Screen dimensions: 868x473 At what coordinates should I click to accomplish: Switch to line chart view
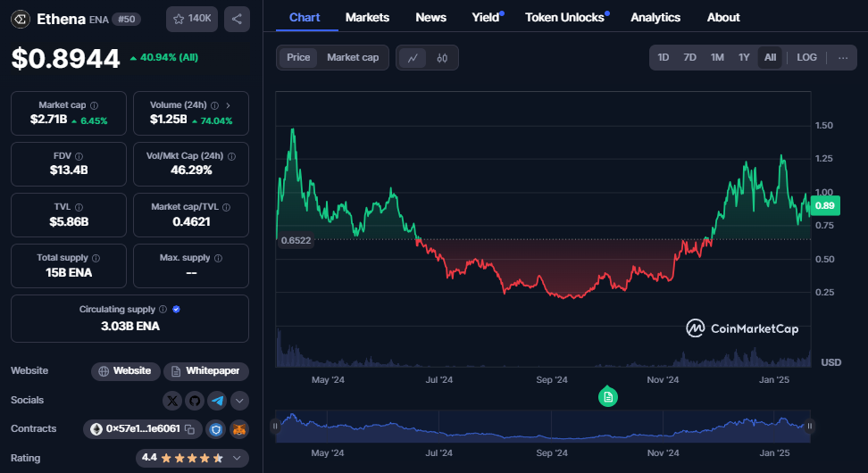pyautogui.click(x=413, y=57)
